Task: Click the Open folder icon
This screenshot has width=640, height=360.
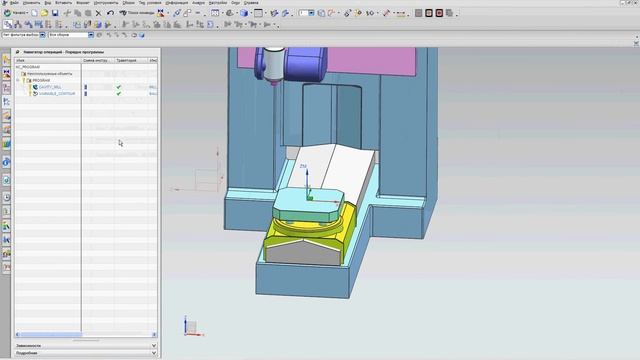Action: coord(44,13)
